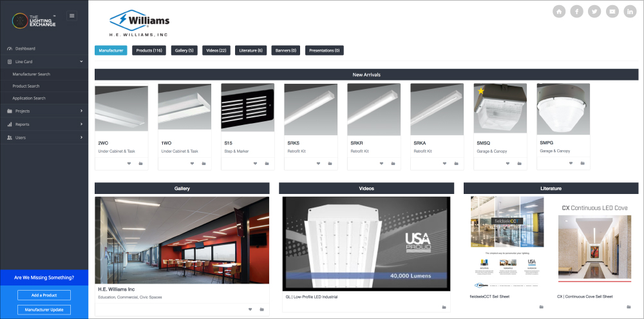This screenshot has height=319, width=644.
Task: Favorite the SMSQ product heart icon
Action: click(x=507, y=164)
